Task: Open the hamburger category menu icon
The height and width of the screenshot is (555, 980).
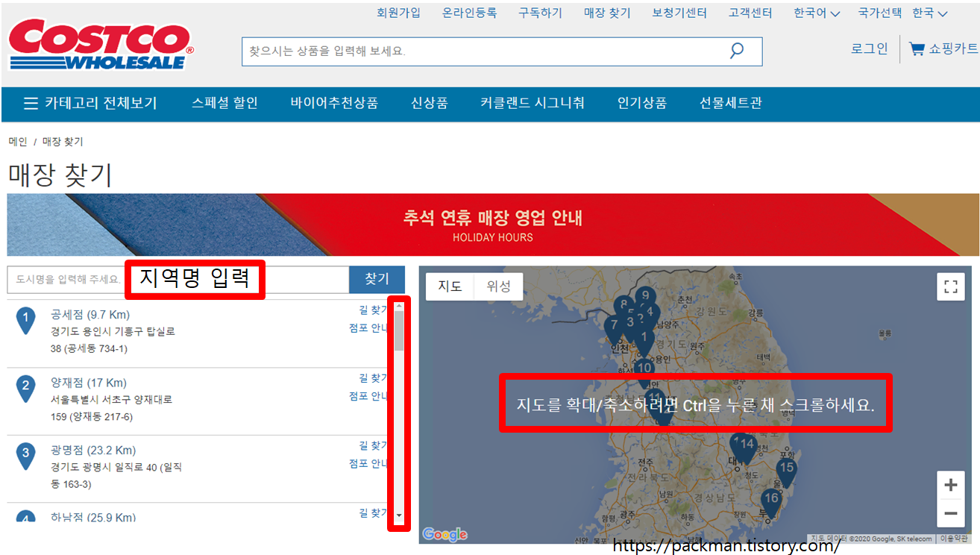Action: pyautogui.click(x=31, y=103)
